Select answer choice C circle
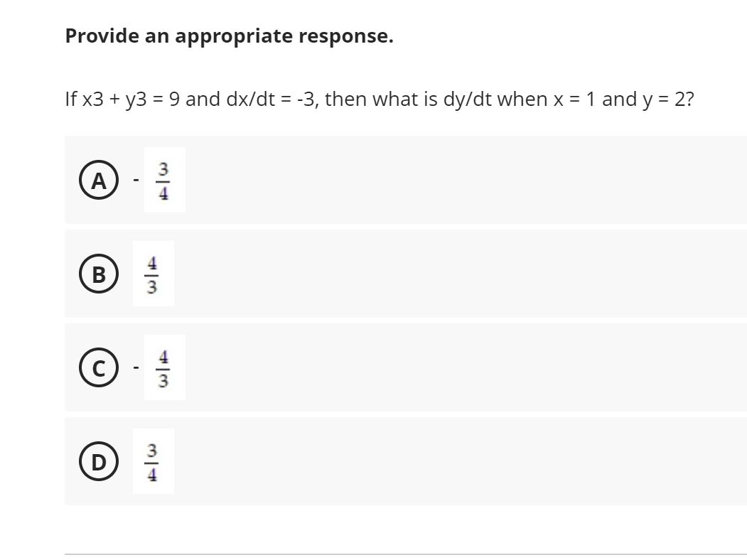This screenshot has width=747, height=560. (98, 368)
